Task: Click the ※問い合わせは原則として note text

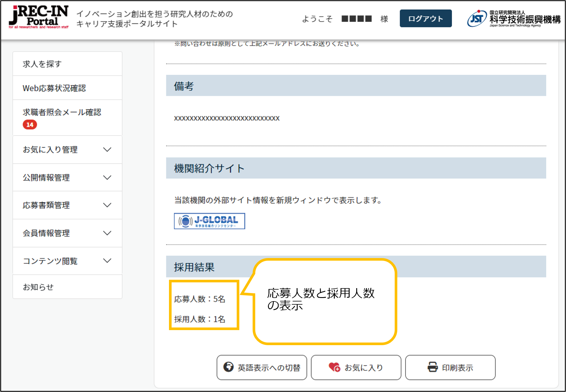Action: pyautogui.click(x=267, y=44)
